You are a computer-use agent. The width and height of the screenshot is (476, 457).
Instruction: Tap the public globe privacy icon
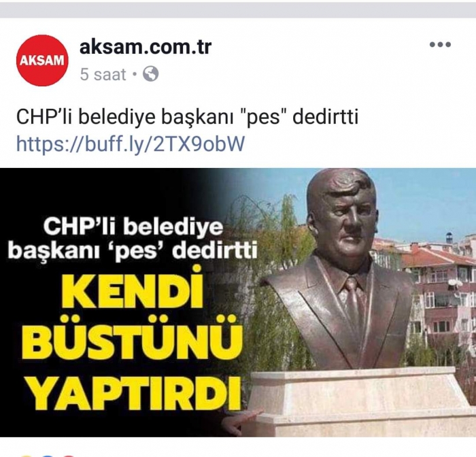151,74
